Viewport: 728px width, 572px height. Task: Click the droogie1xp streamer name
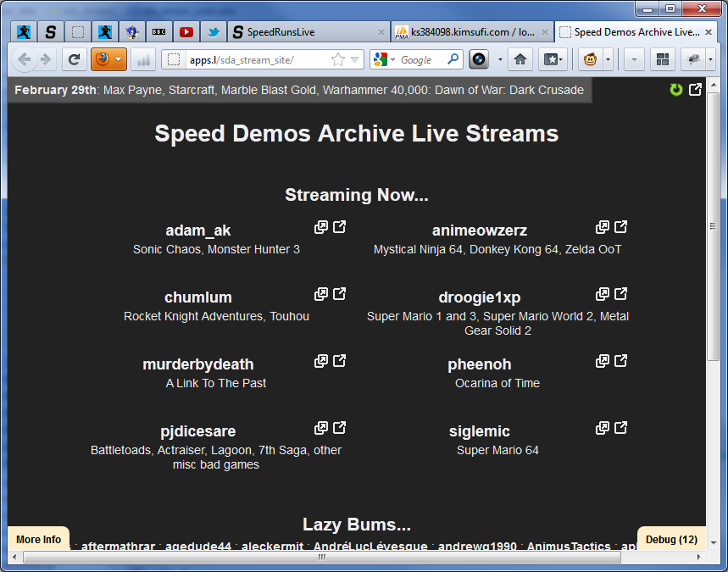[x=479, y=297]
